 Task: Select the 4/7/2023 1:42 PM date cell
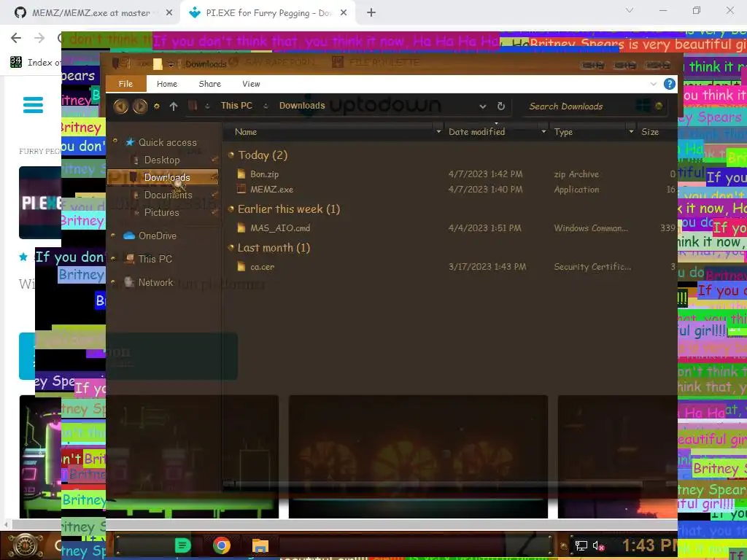pos(485,174)
